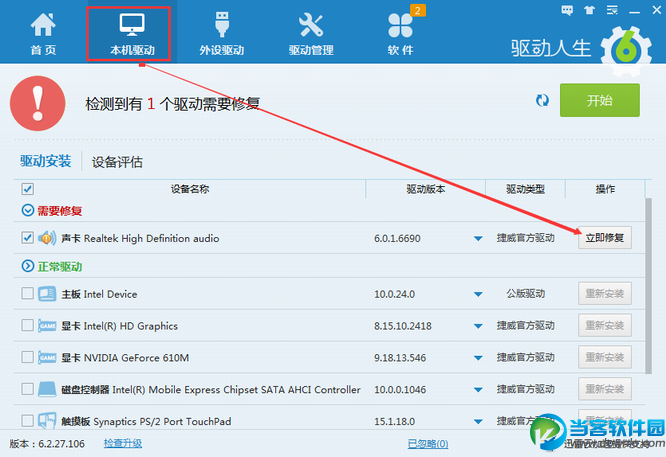
Task: Open version dropdown for Intel Device 10.0.24.0
Action: click(478, 294)
